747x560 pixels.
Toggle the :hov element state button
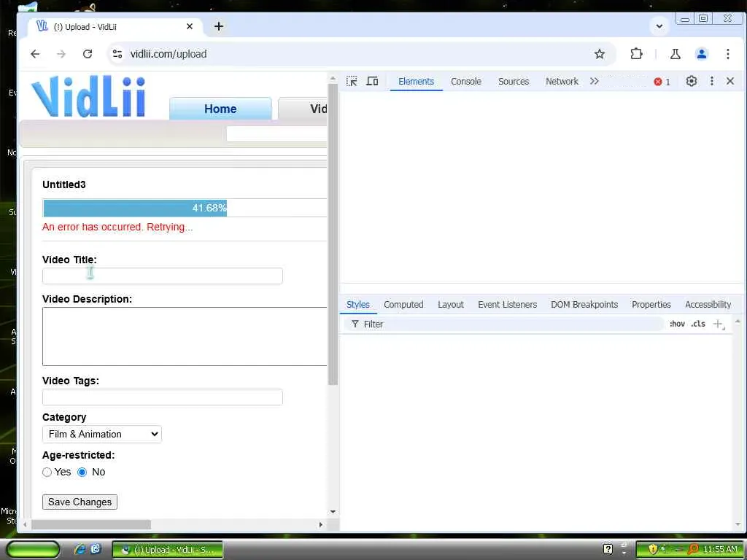[x=677, y=324]
